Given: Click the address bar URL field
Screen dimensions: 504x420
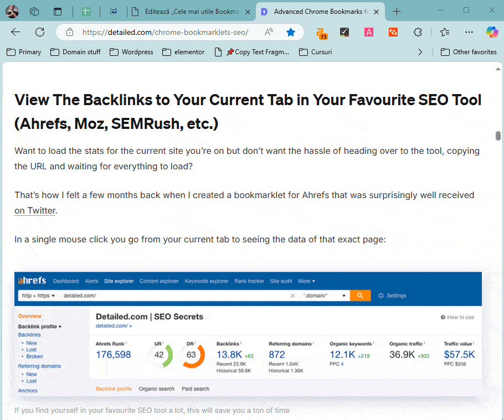Looking at the screenshot, I should point(165,32).
